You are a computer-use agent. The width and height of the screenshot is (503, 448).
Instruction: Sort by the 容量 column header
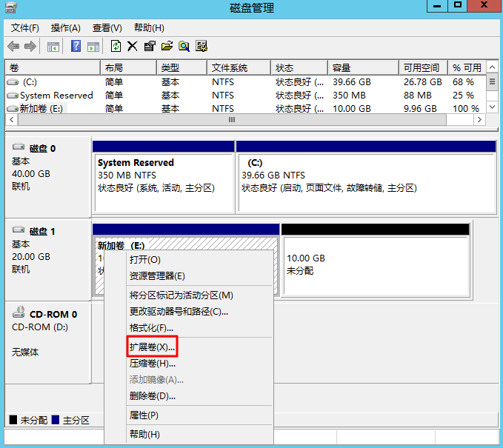point(363,67)
